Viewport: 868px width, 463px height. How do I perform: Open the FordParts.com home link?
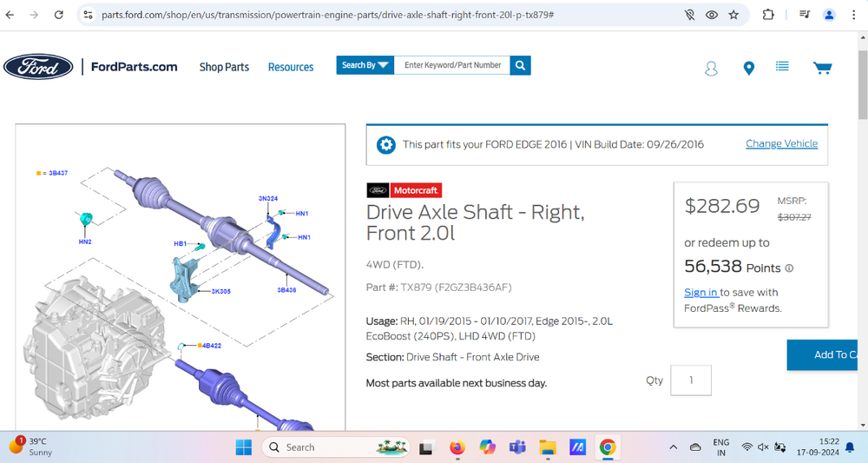(134, 67)
